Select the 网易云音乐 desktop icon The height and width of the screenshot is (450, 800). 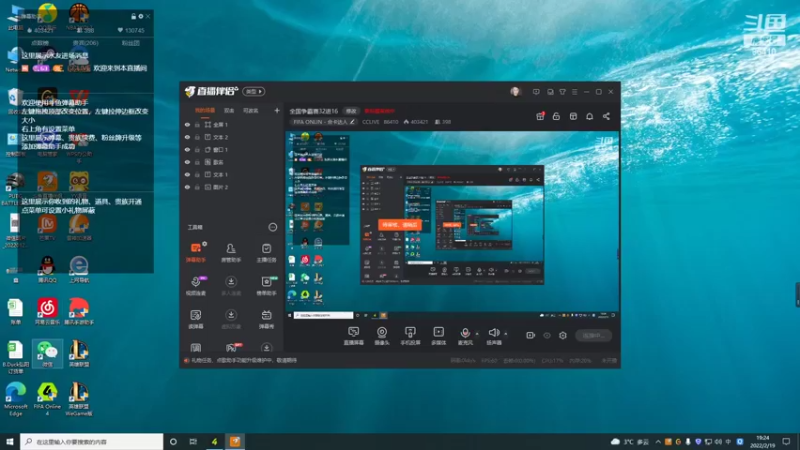click(47, 312)
